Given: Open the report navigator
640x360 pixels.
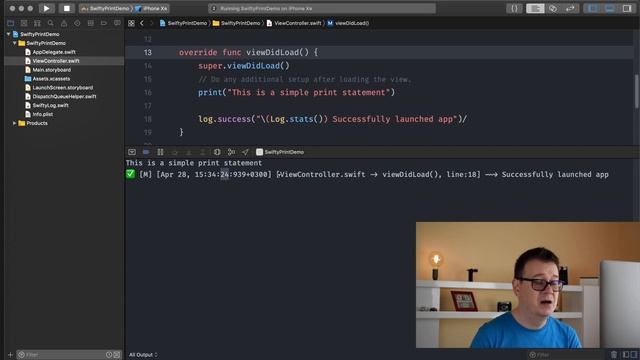Looking at the screenshot, I should (117, 23).
